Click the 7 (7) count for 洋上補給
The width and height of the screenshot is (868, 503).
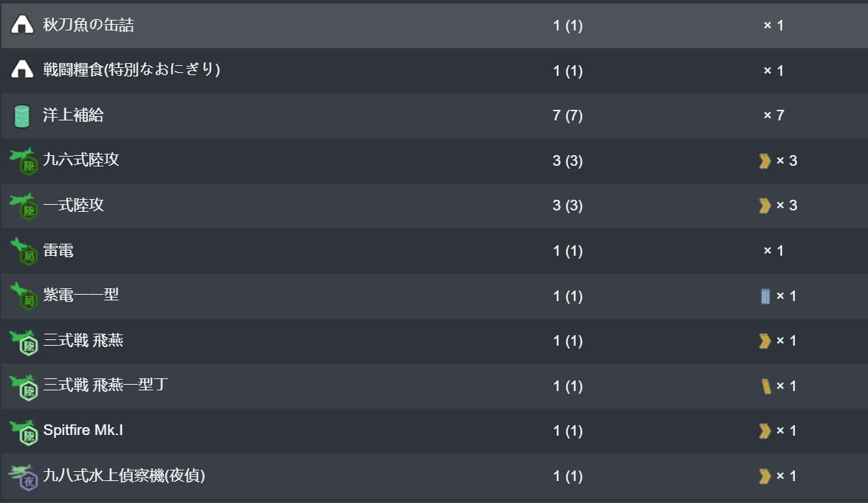click(567, 115)
